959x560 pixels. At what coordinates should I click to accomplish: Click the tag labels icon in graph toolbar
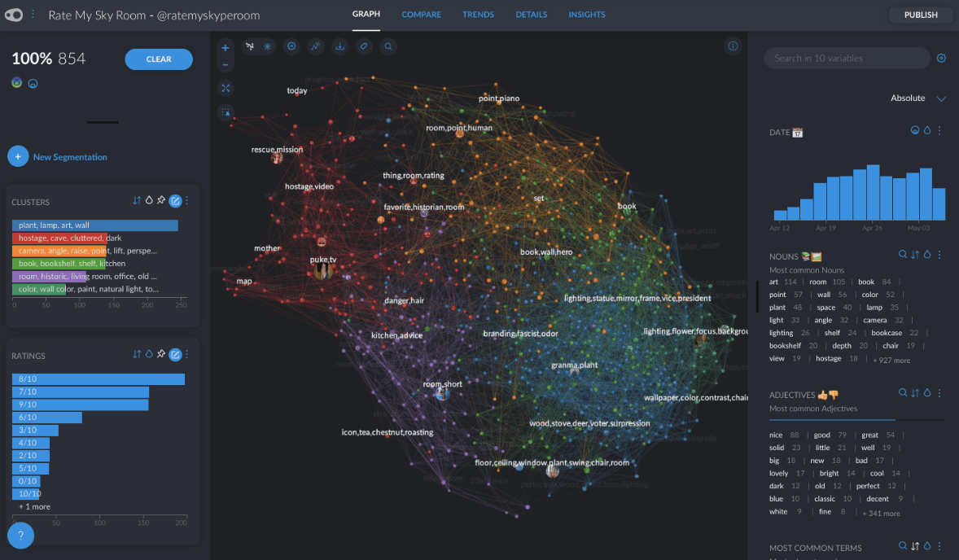364,46
